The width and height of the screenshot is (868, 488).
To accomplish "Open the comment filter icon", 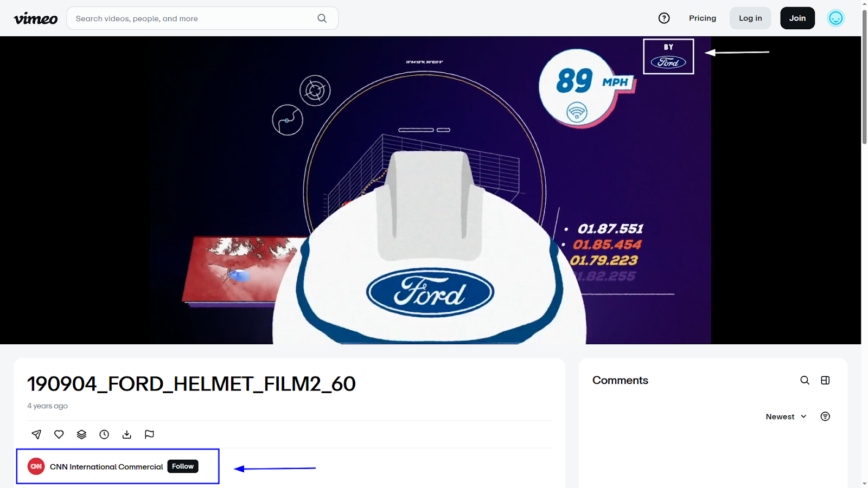I will tap(825, 416).
